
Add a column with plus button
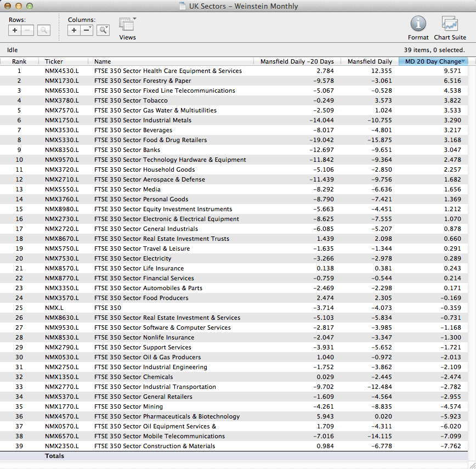pyautogui.click(x=74, y=30)
